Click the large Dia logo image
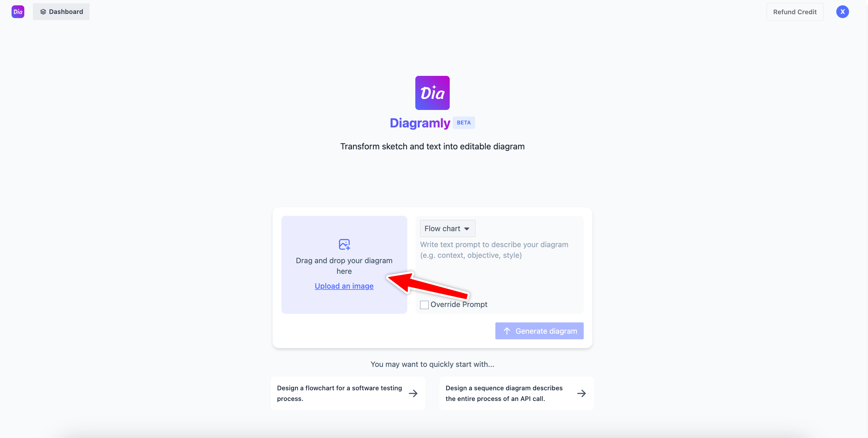Screen dimensions: 868x438 pos(432,93)
